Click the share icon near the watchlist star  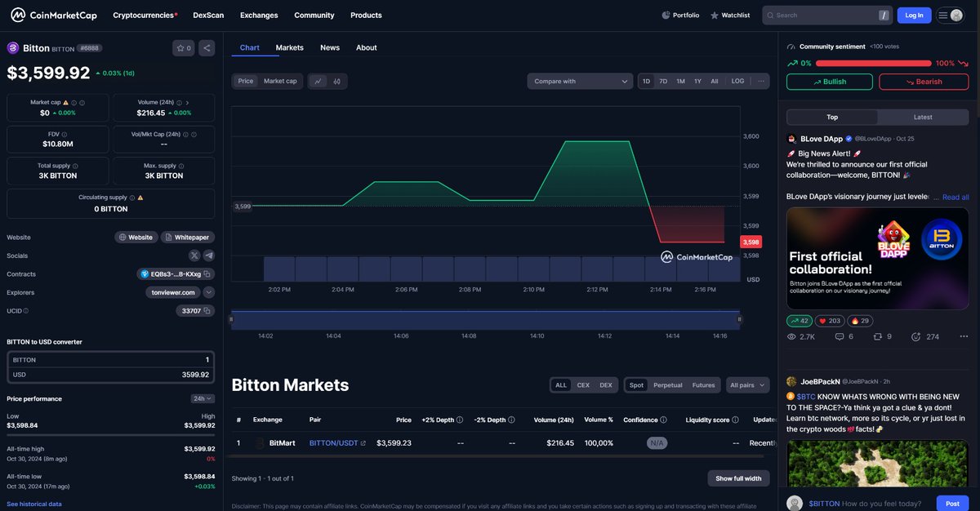coord(206,47)
